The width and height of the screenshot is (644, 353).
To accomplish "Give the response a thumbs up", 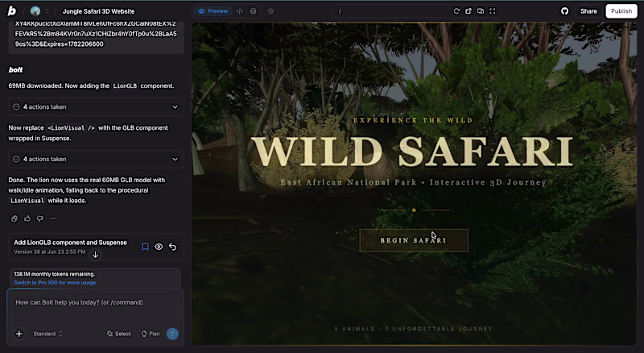I will coord(27,218).
